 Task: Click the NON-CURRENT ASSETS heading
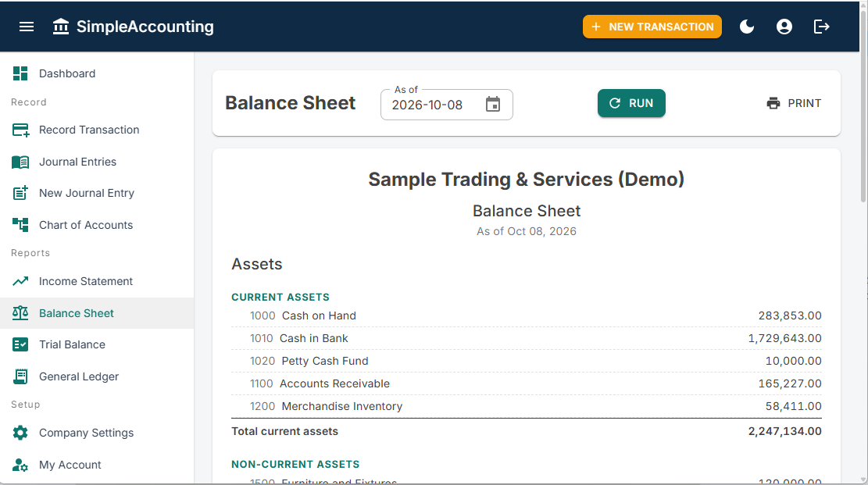[295, 465]
